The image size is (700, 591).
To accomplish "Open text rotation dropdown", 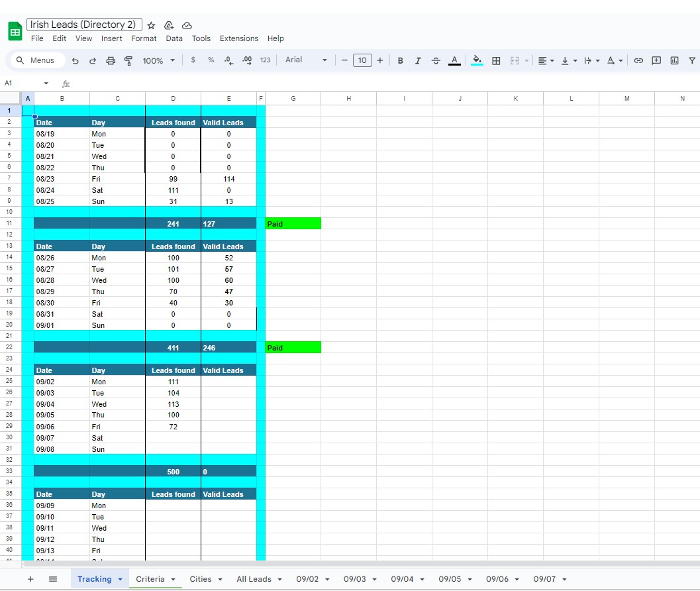I will [615, 61].
